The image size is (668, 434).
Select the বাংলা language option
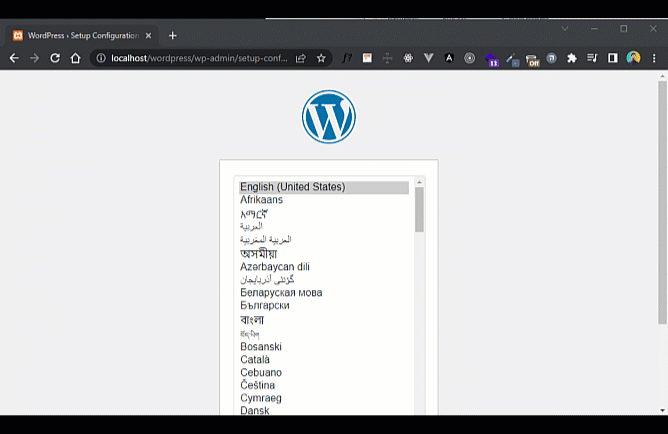pyautogui.click(x=324, y=319)
